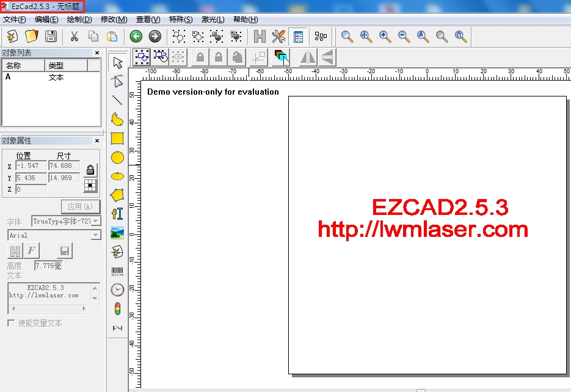
Task: Close the 对象列表 panel
Action: 97,53
